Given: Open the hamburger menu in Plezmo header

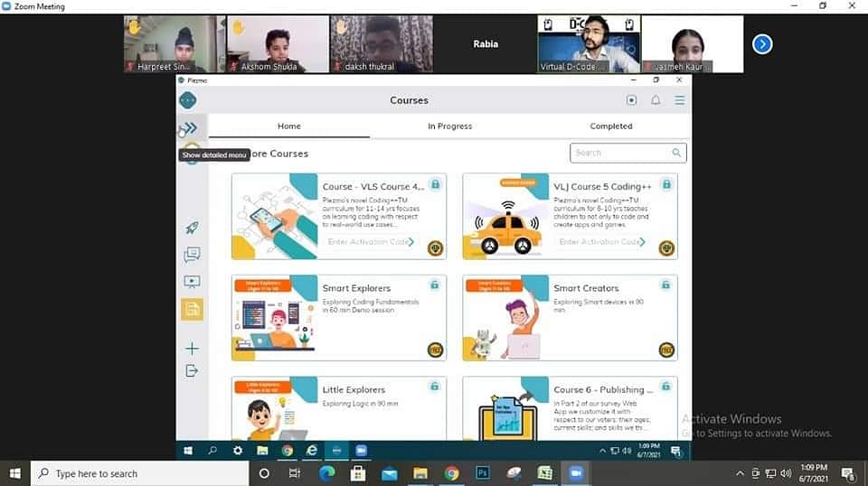Looking at the screenshot, I should coord(679,100).
